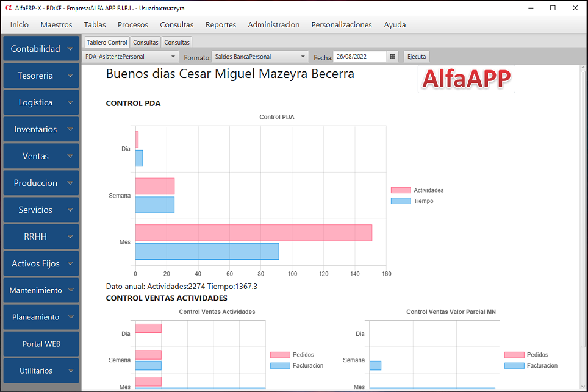
Task: Toggle the Actividades legend in Control PDA
Action: click(x=417, y=190)
